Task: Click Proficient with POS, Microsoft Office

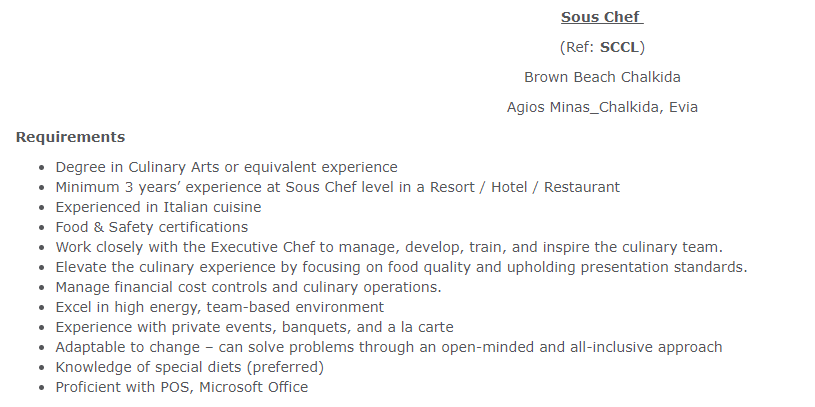Action: click(x=182, y=387)
